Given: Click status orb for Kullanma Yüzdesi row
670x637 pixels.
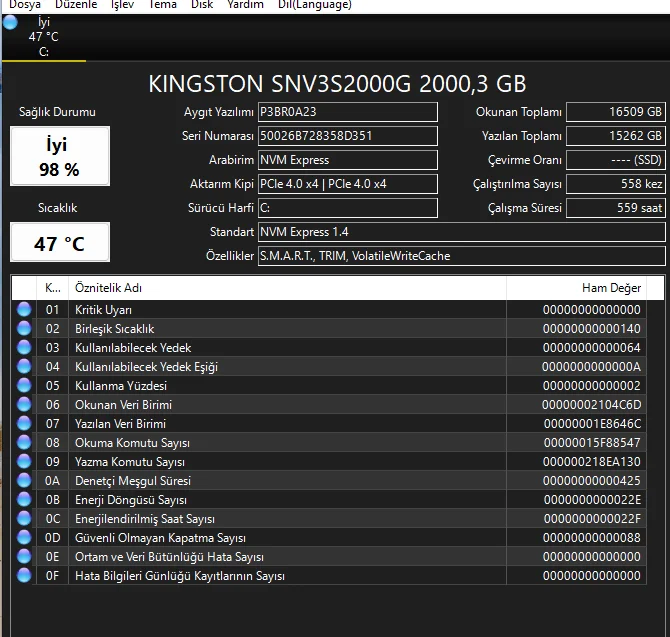Looking at the screenshot, I should click(24, 385).
